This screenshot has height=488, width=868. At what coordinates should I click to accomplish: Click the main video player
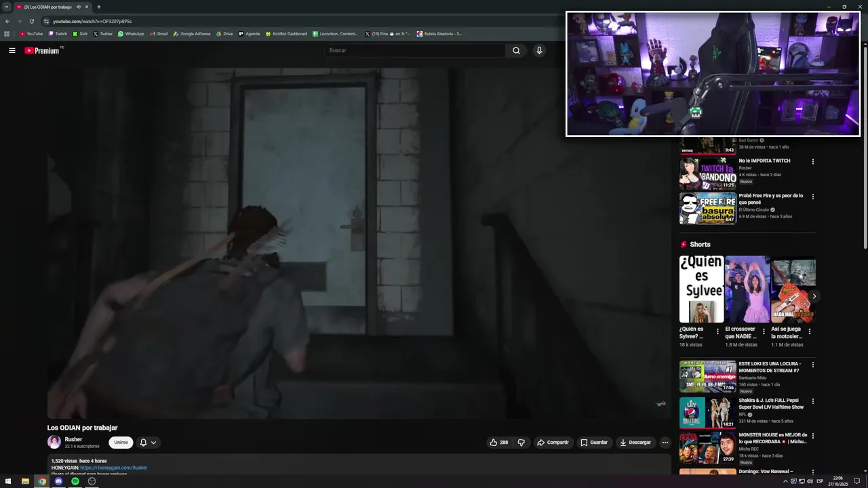point(359,243)
